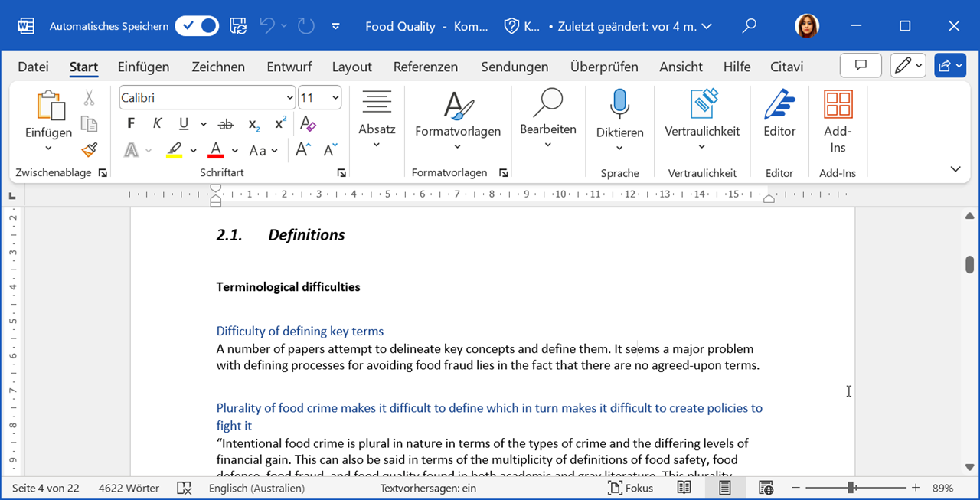Click the Format Painter brush icon
Image resolution: width=980 pixels, height=500 pixels.
89,149
